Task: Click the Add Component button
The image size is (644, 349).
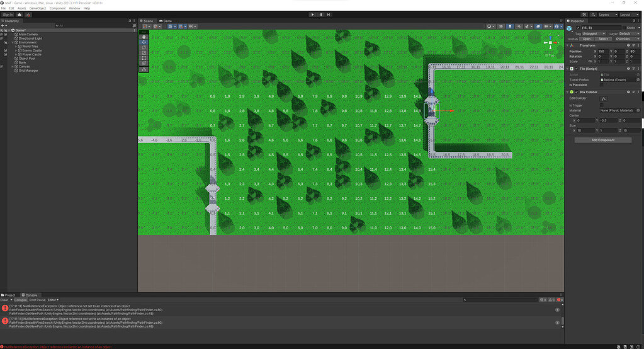Action: (603, 140)
